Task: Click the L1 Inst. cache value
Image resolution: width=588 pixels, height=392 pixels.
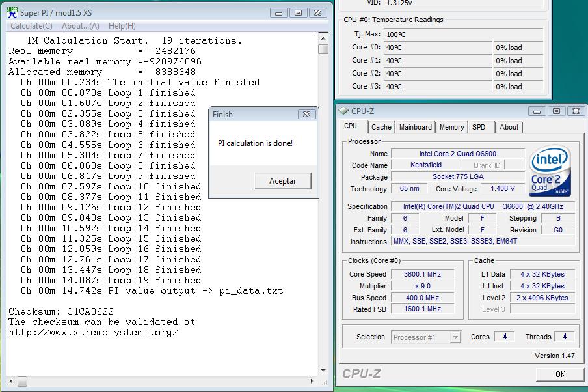Action: (542, 286)
